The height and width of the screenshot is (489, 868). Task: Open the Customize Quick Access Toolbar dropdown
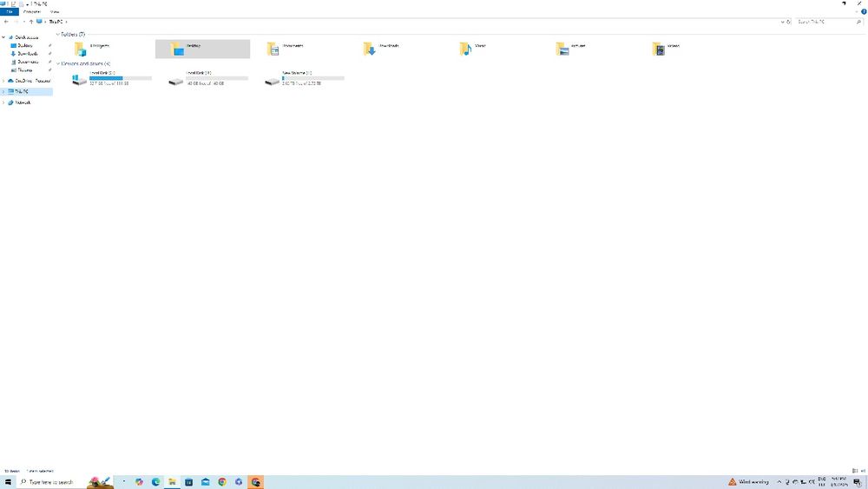click(x=28, y=3)
